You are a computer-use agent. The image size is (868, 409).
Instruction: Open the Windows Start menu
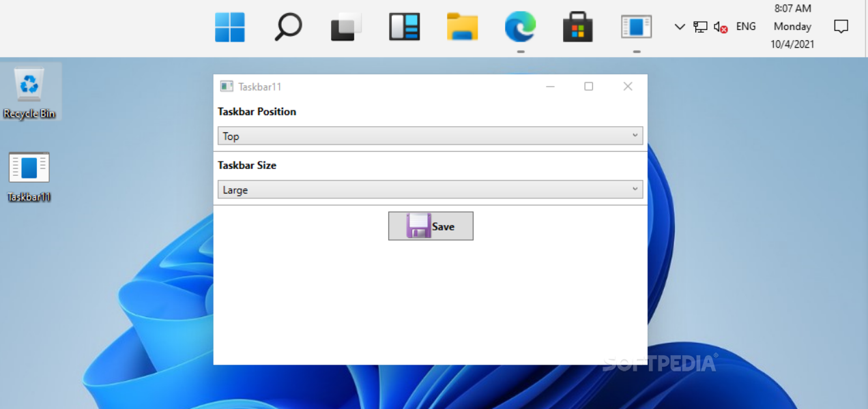tap(230, 27)
